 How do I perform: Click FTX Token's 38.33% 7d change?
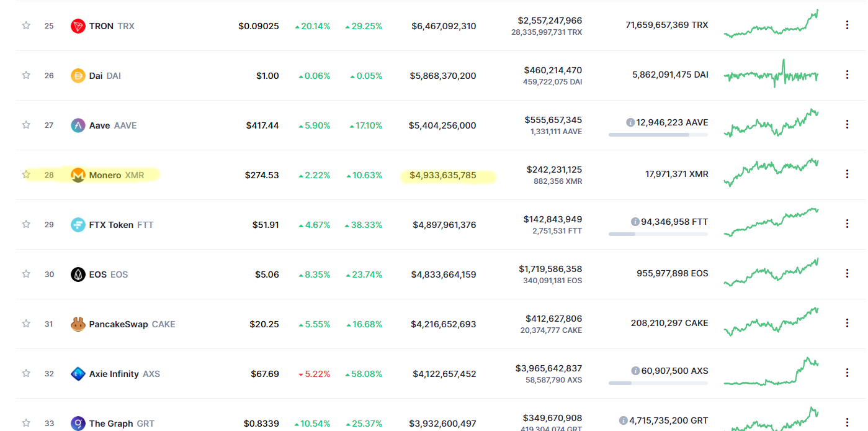pos(364,225)
